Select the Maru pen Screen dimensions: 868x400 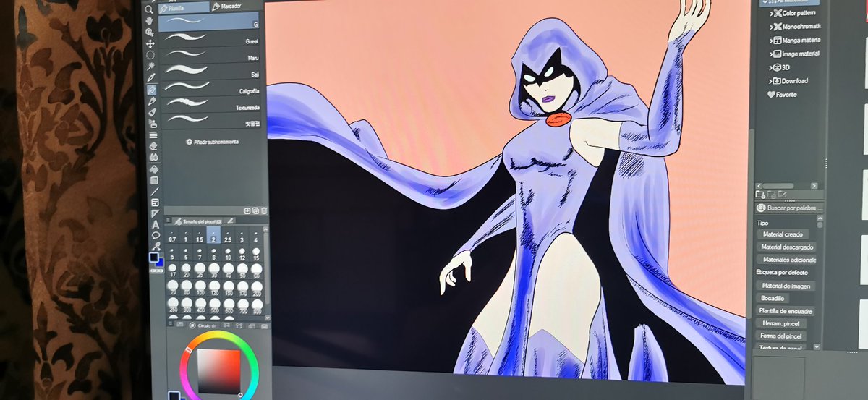pyautogui.click(x=210, y=58)
